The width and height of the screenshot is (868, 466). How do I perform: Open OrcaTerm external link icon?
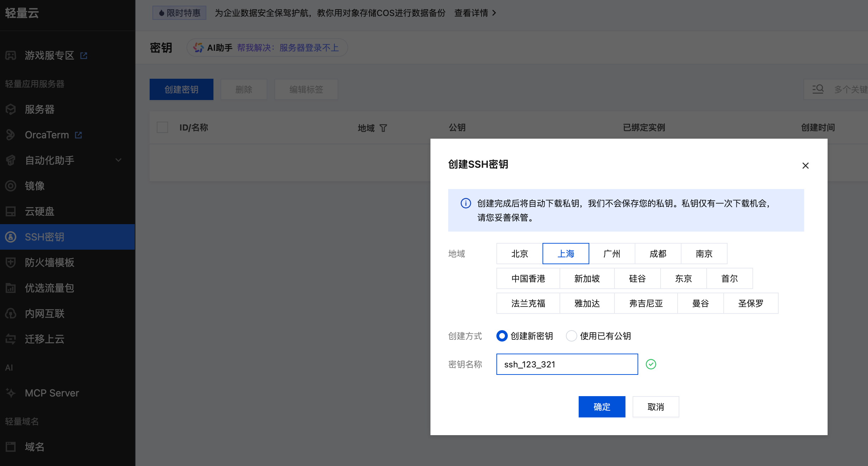78,135
